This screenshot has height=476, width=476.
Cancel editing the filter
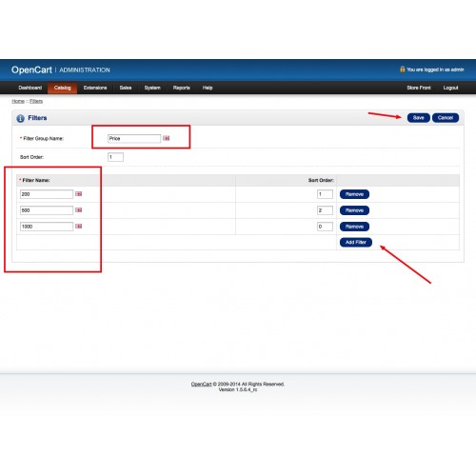pos(446,118)
